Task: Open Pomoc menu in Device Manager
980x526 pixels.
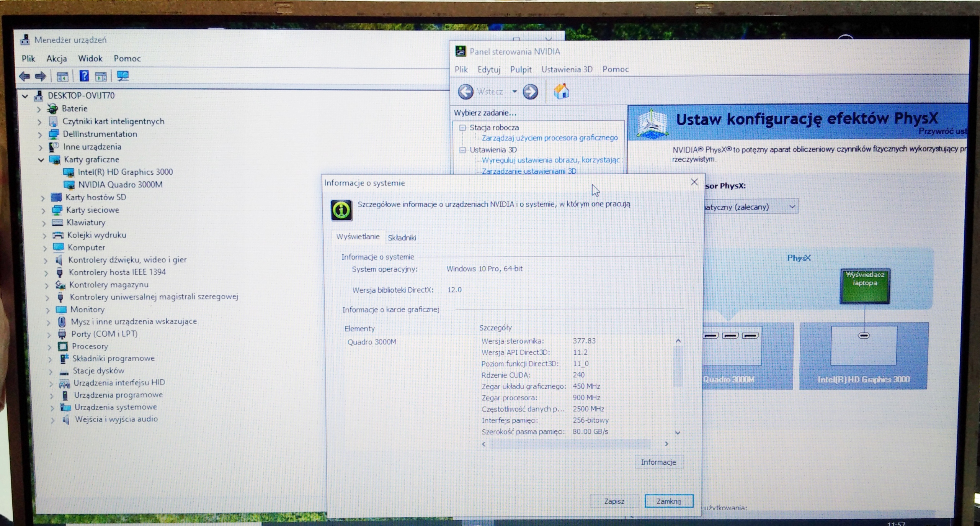Action: [x=127, y=59]
